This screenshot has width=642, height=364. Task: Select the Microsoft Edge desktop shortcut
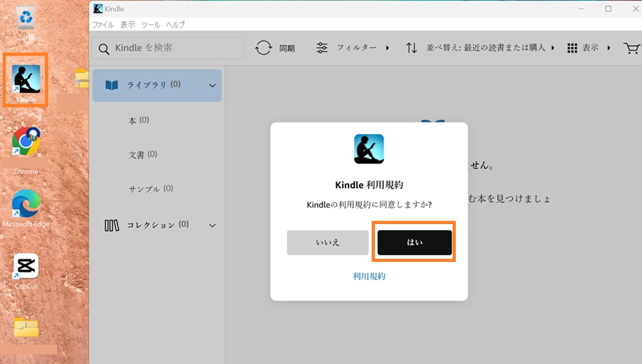pos(26,204)
